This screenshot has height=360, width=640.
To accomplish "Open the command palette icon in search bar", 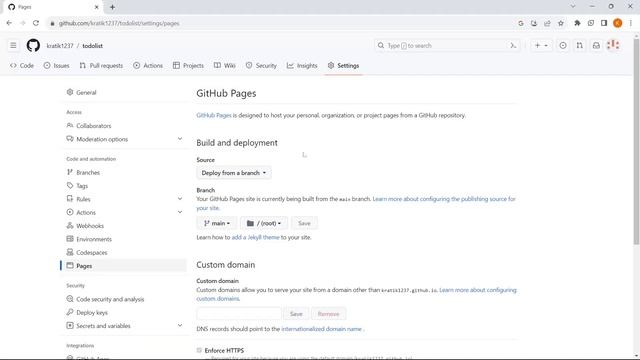I will tap(513, 46).
